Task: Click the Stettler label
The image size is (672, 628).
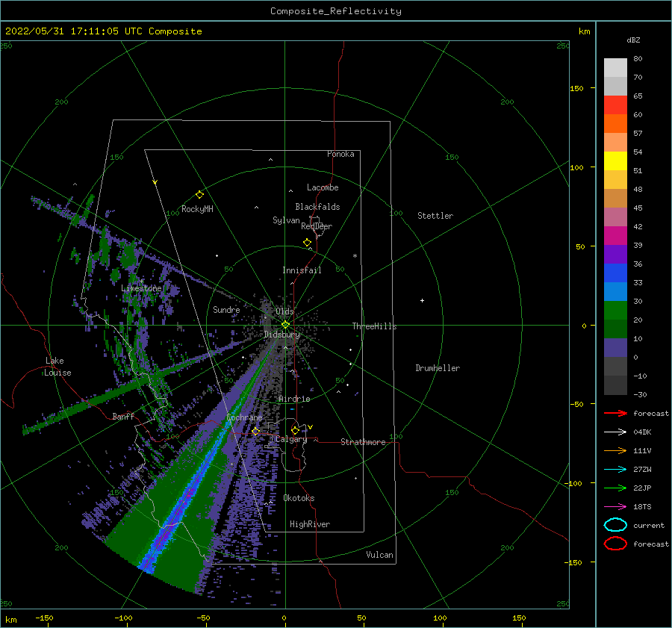Action: click(x=435, y=216)
